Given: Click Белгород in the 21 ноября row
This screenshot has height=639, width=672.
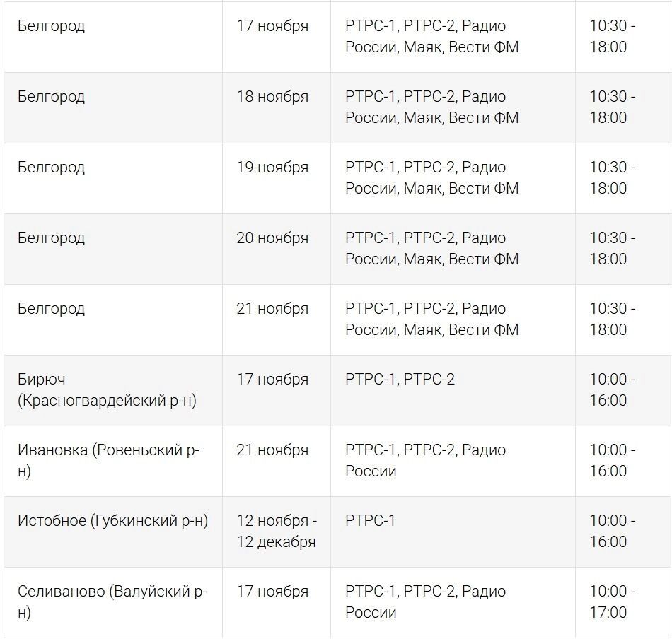Looking at the screenshot, I should [x=51, y=309].
